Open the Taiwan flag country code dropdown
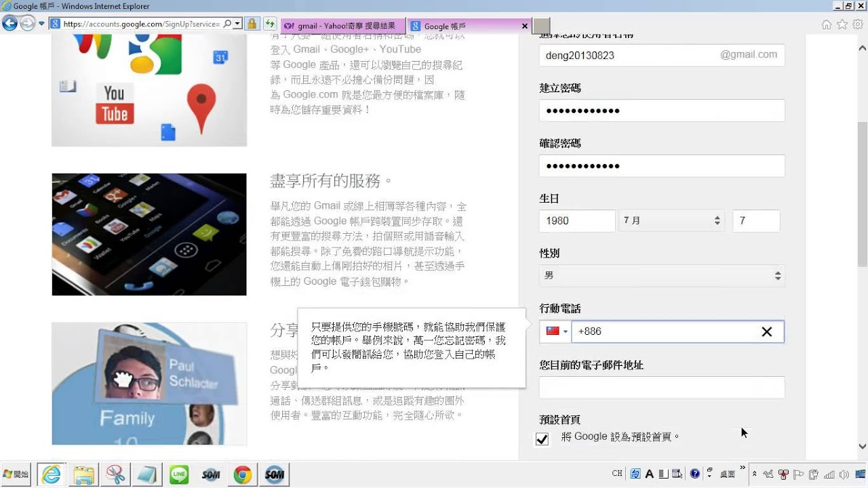 (x=556, y=331)
